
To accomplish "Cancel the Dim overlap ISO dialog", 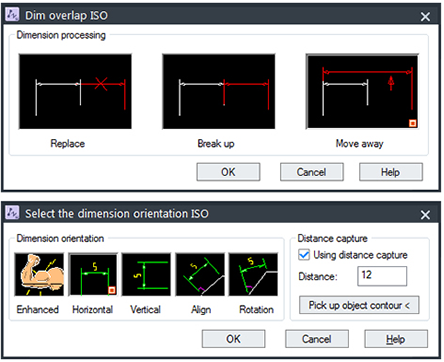I will click(x=312, y=172).
